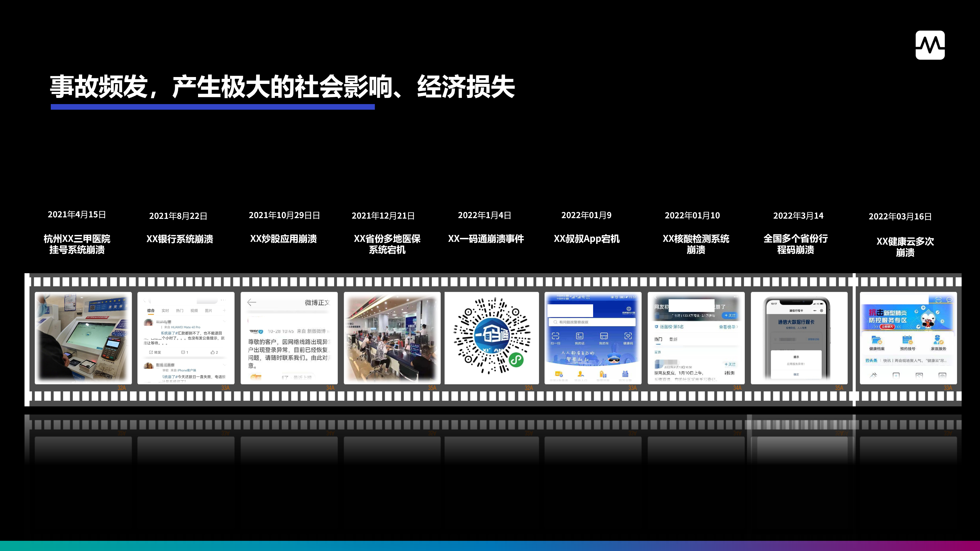The image size is (980, 551).
Task: Click the hospital kiosk photo thumbnail
Action: [x=83, y=338]
